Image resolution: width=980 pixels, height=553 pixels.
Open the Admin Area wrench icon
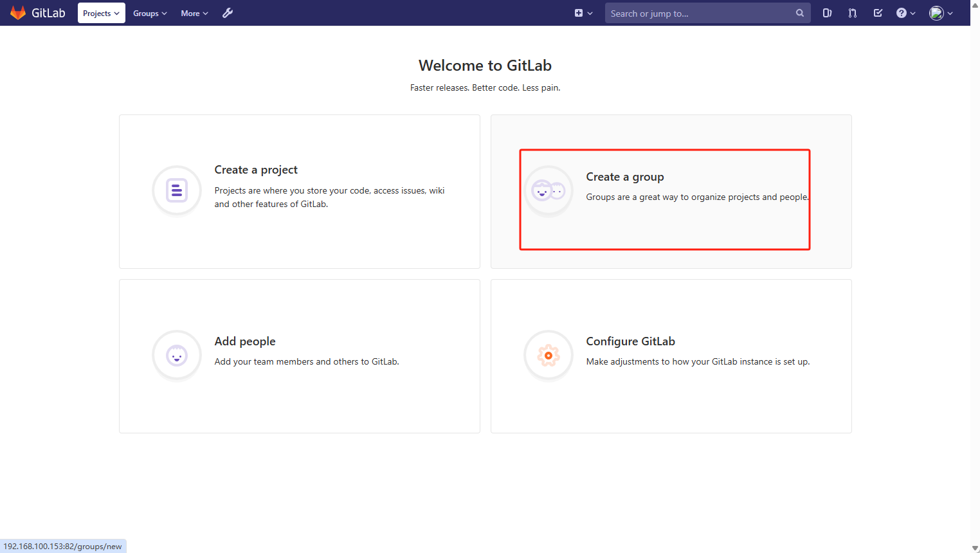(x=228, y=13)
